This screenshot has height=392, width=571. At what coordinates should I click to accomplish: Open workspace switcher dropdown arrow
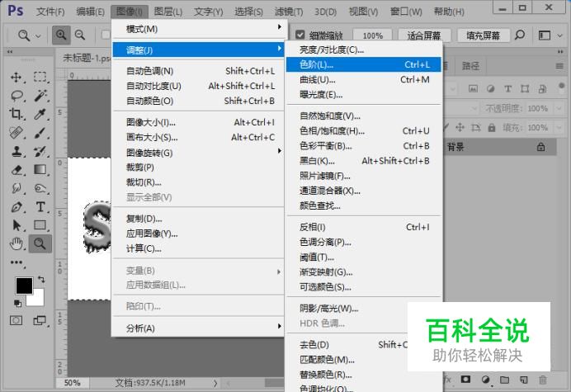click(x=560, y=35)
